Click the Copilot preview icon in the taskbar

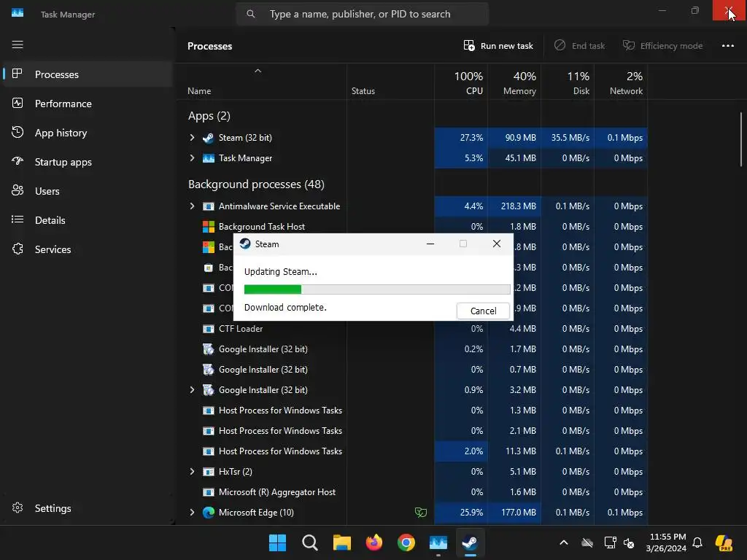tap(724, 542)
